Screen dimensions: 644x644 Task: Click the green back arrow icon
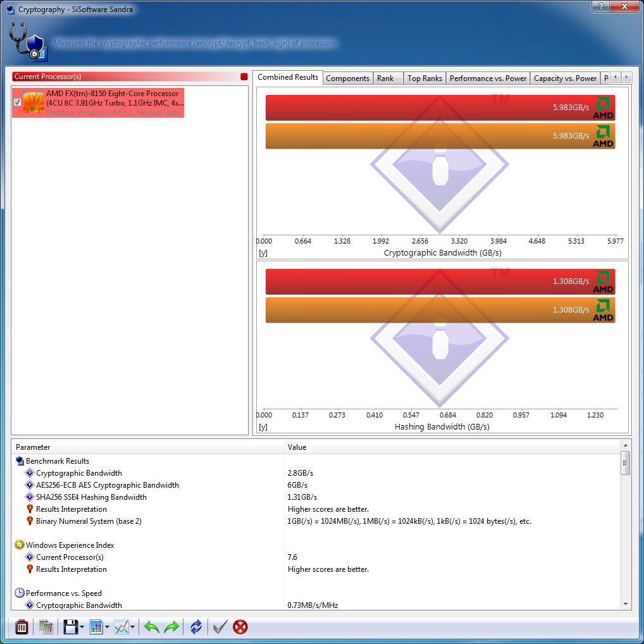[152, 627]
